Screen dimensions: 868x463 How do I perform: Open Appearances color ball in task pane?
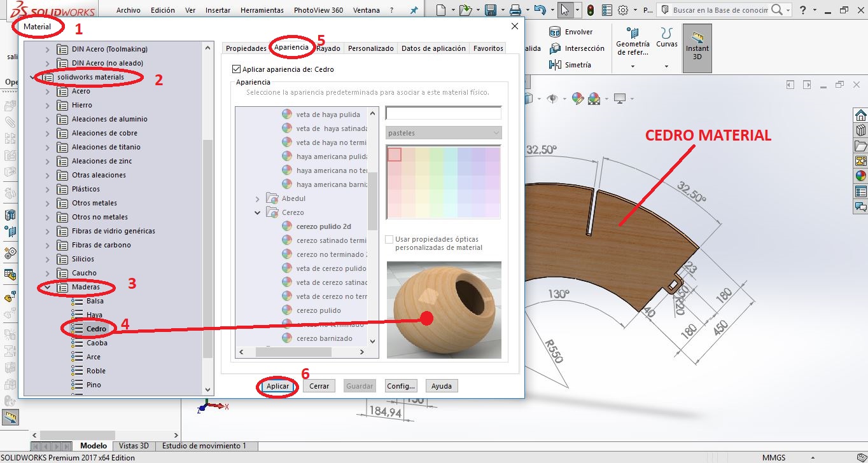click(860, 176)
